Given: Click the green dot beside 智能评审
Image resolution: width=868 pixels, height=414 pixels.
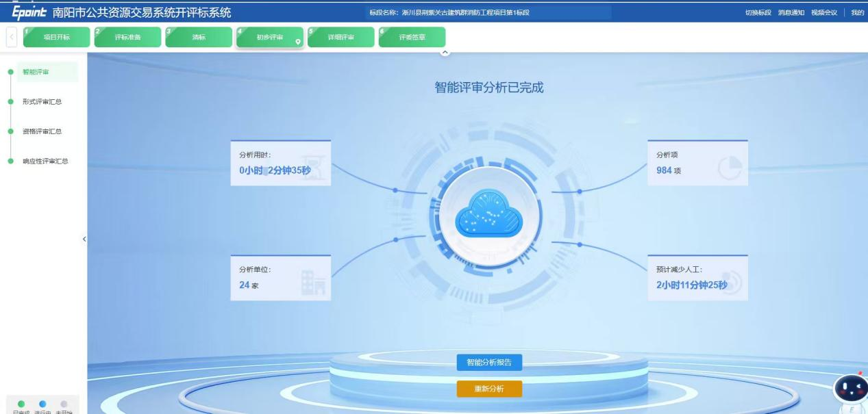Looking at the screenshot, I should tap(10, 72).
